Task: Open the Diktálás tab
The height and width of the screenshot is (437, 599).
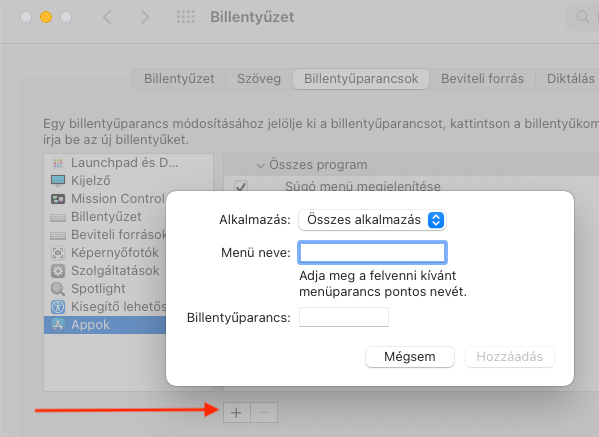Action: pos(570,79)
